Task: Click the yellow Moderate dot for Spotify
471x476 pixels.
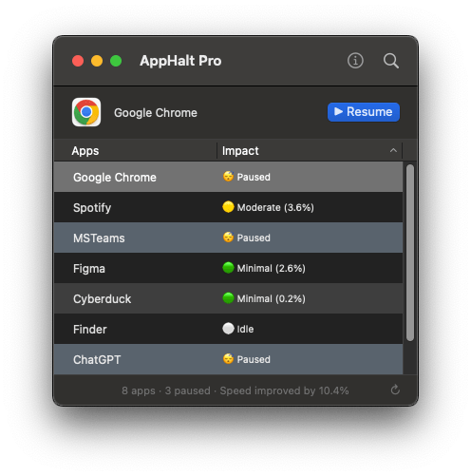Action: tap(228, 207)
